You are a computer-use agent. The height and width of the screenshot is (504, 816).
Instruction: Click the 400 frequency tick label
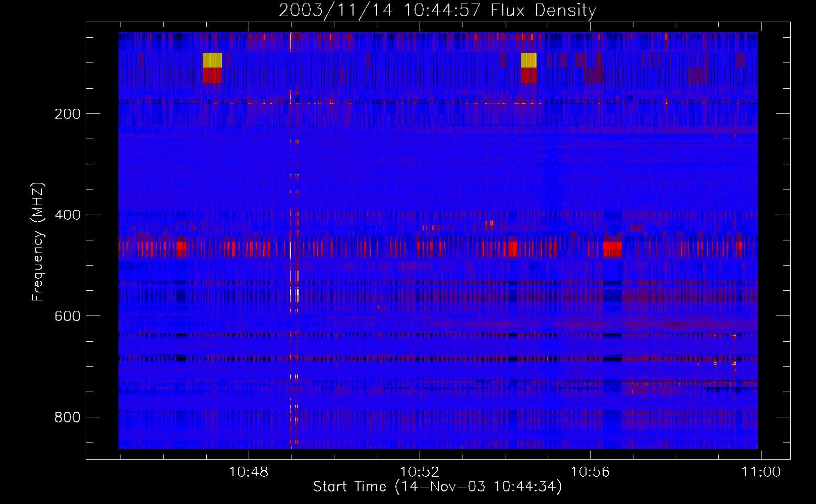68,215
